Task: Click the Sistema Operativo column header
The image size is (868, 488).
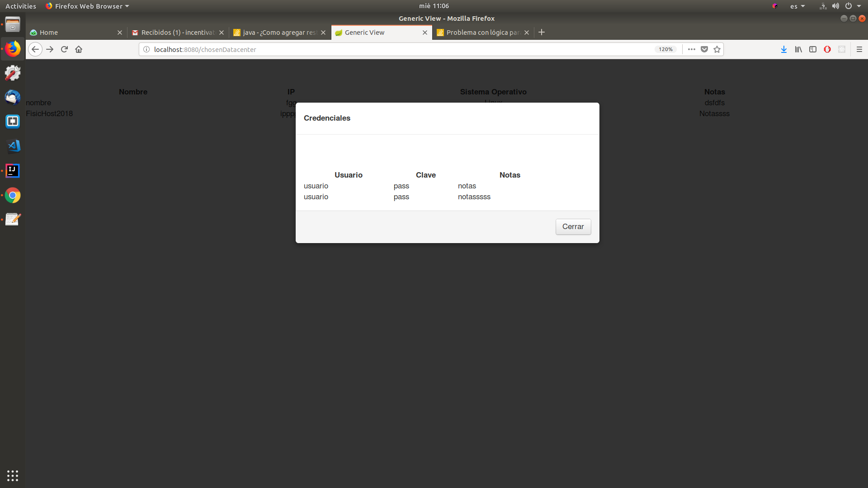Action: pos(493,92)
